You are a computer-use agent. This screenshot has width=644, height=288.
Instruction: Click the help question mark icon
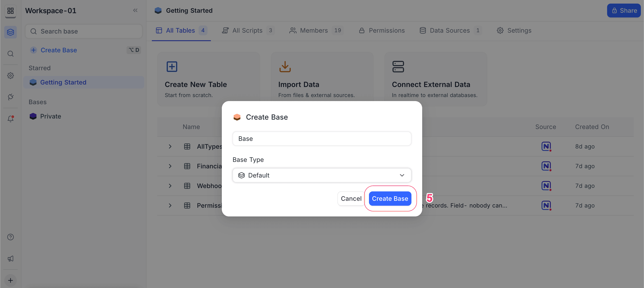(x=11, y=237)
